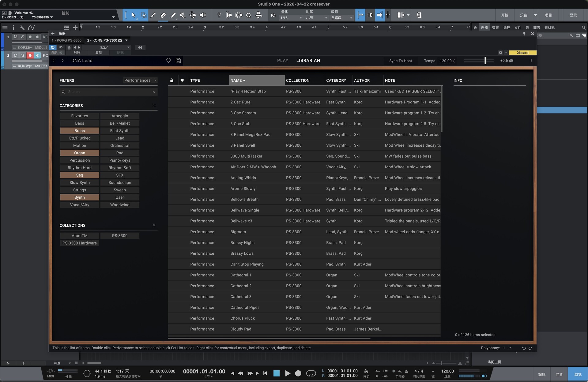Screen dimensions: 588x382
Task: Click the Record button in transport
Action: click(298, 373)
